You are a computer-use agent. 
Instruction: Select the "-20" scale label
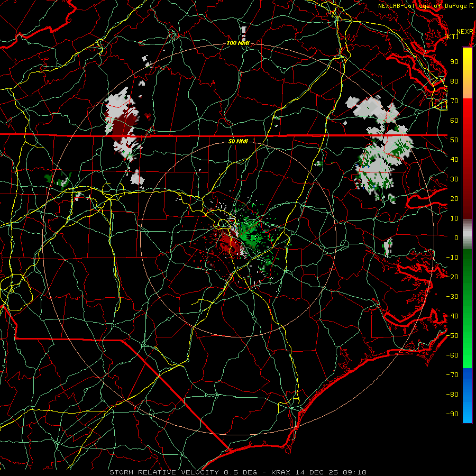pyautogui.click(x=452, y=277)
